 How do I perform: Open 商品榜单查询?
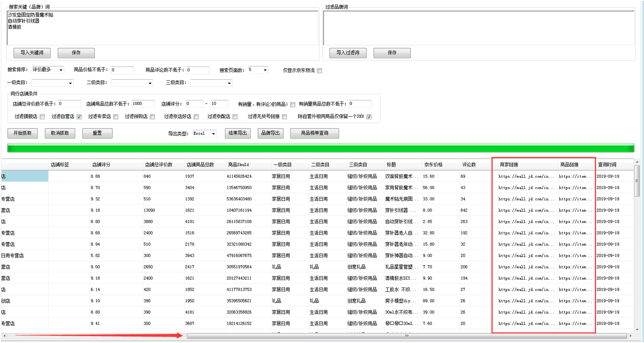314,133
